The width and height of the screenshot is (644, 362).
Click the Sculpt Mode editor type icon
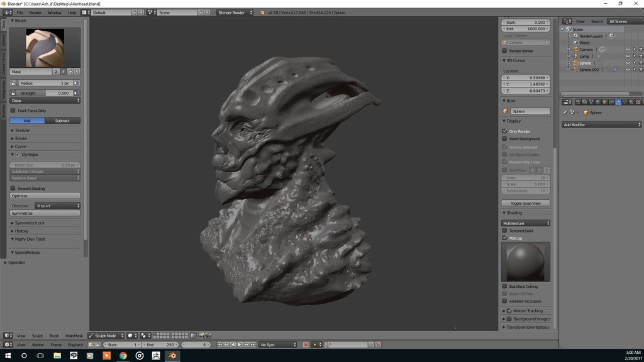click(92, 335)
